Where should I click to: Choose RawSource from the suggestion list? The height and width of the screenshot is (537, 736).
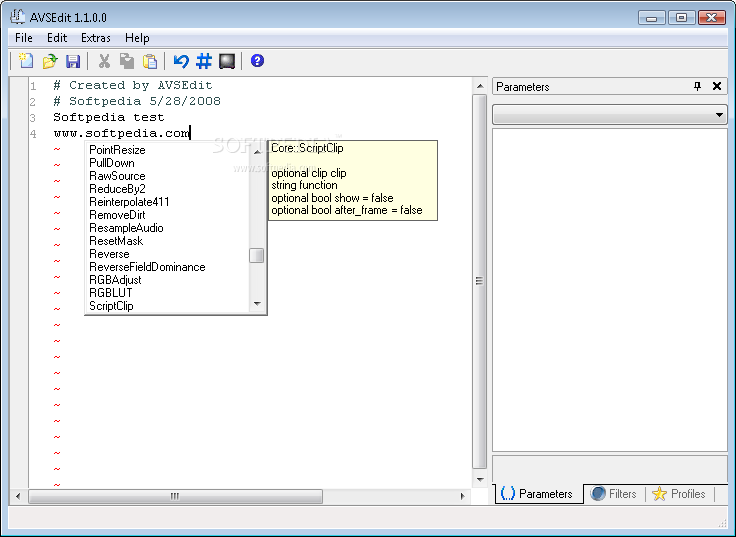click(x=117, y=176)
